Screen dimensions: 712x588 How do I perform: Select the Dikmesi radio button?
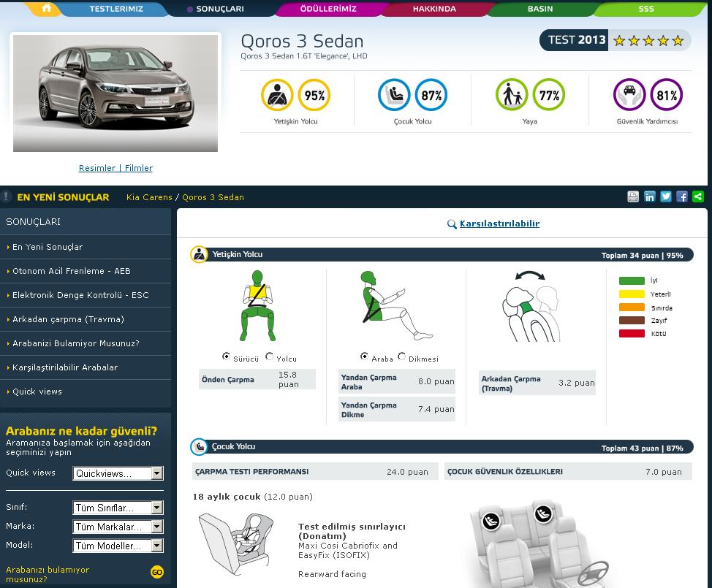tap(401, 356)
